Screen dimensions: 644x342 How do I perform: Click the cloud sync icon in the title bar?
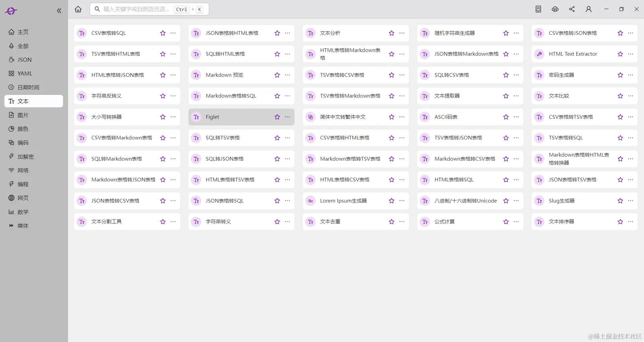pyautogui.click(x=555, y=9)
